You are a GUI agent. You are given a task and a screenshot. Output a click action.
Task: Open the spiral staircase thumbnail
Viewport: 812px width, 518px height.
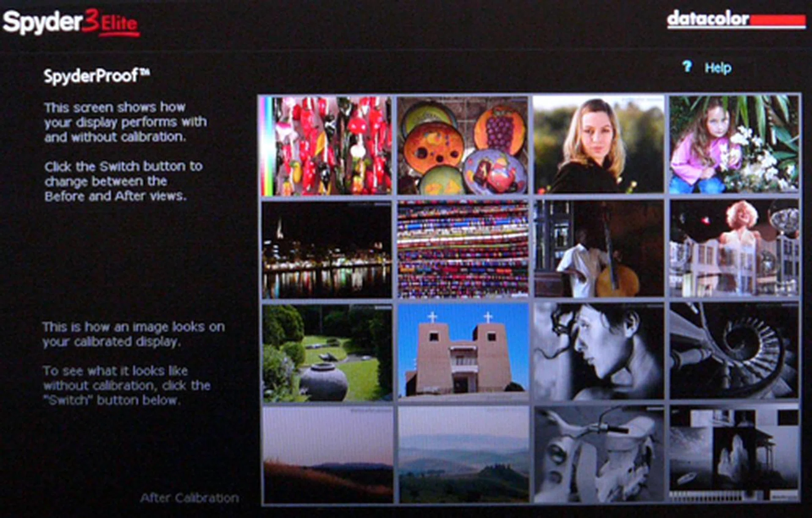(734, 353)
